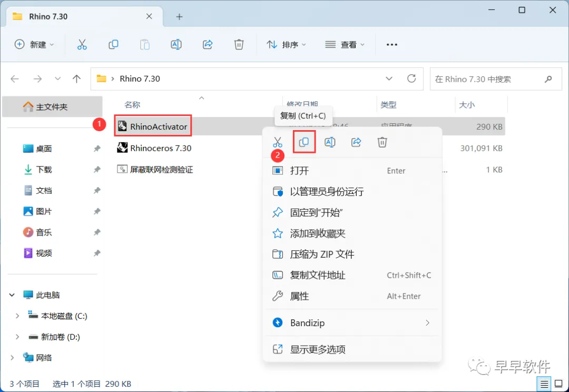Screen dimensions: 569x392
Task: Refresh the Rhino 7.30 folder view
Action: [x=411, y=79]
